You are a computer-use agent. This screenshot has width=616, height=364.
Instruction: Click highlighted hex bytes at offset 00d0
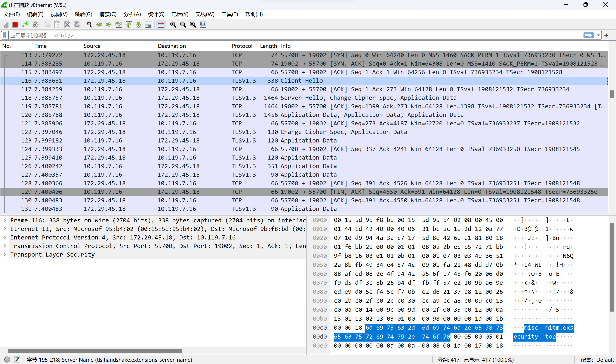coord(392,336)
